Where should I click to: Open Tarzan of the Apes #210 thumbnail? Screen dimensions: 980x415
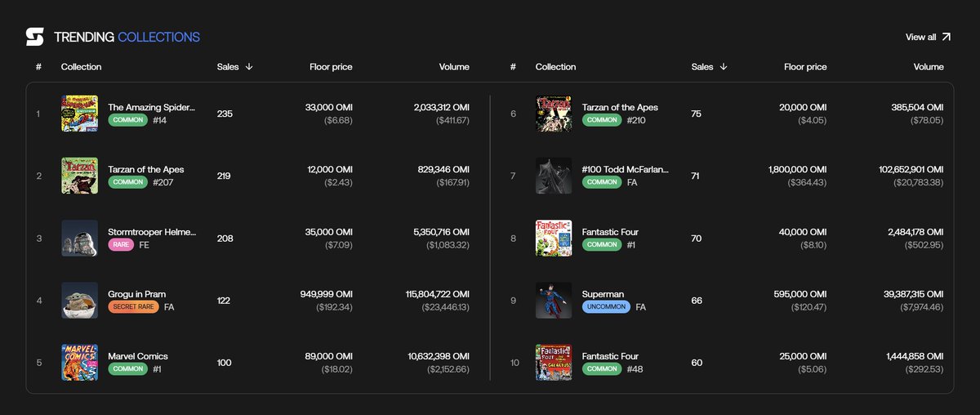pos(554,114)
